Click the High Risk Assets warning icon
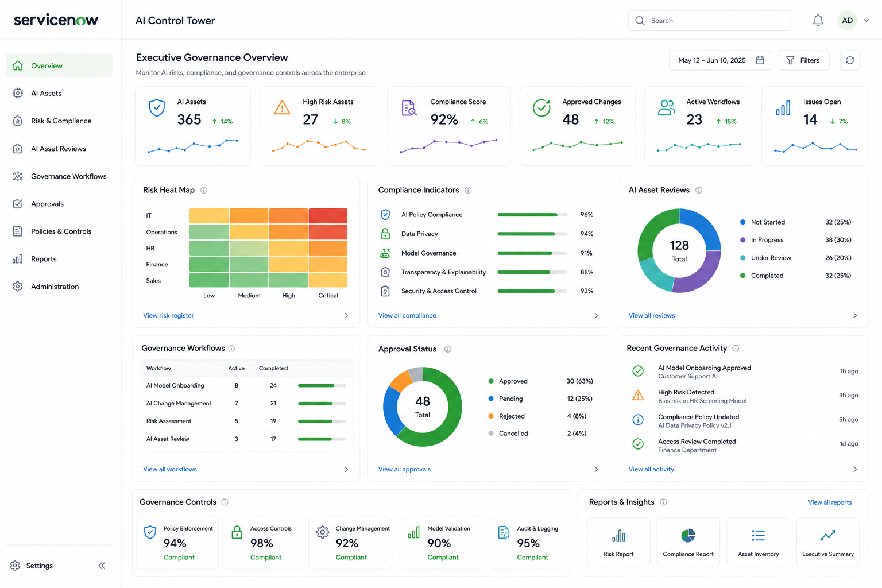 pyautogui.click(x=282, y=107)
